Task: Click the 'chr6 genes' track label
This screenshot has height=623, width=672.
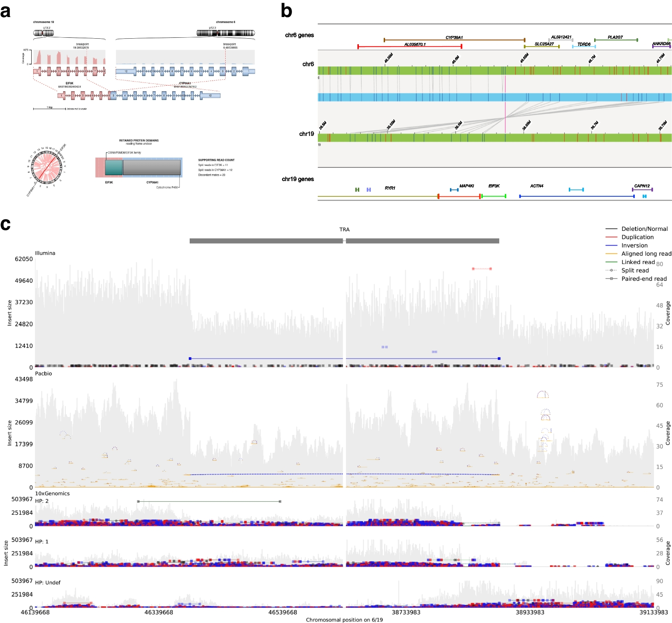Action: click(299, 35)
